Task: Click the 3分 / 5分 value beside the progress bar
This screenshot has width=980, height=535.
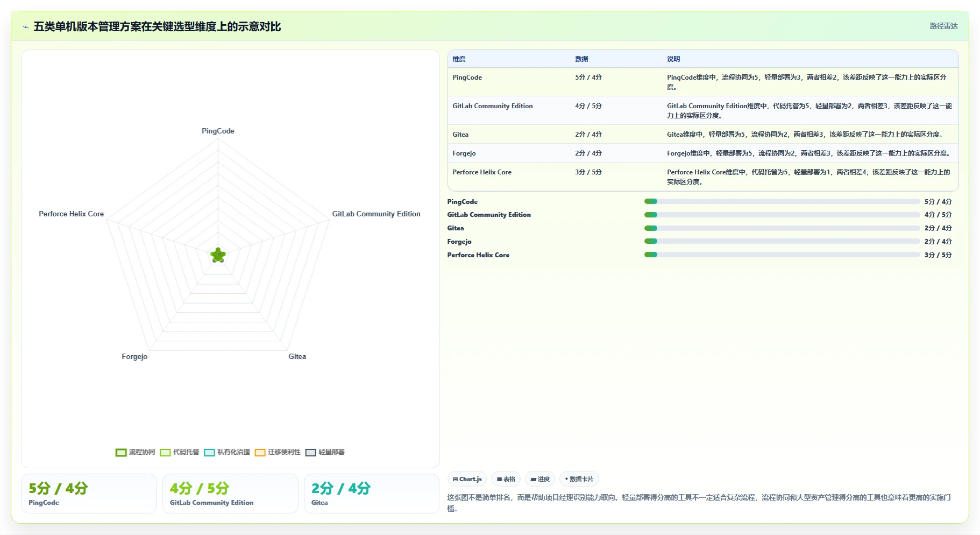Action: pyautogui.click(x=938, y=255)
